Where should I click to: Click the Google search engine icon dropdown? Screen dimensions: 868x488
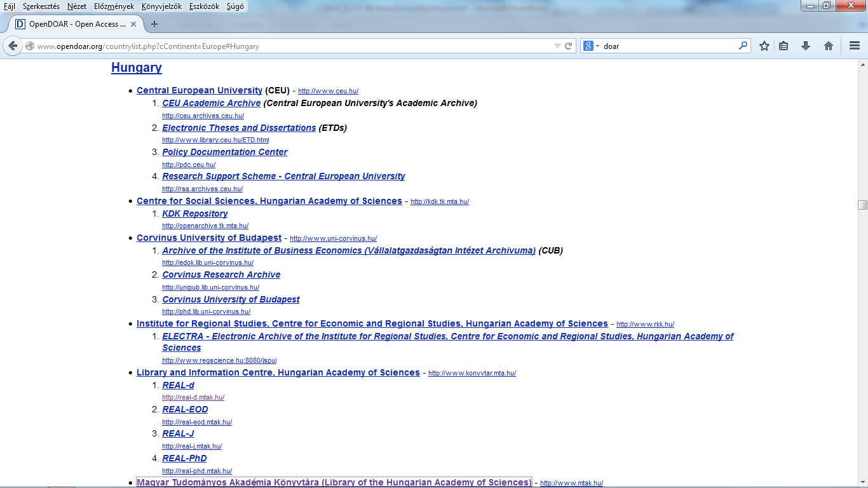pyautogui.click(x=592, y=46)
